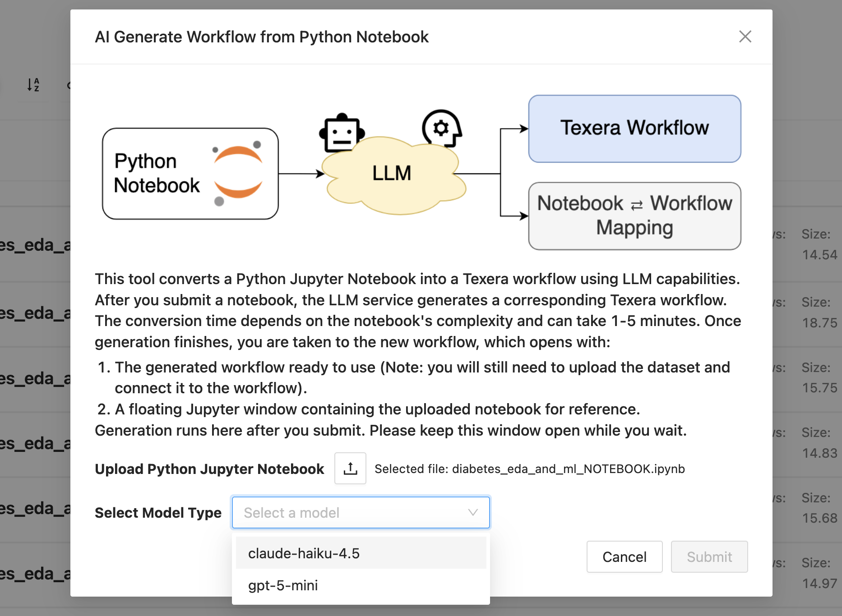Click the Submit button

click(x=709, y=557)
